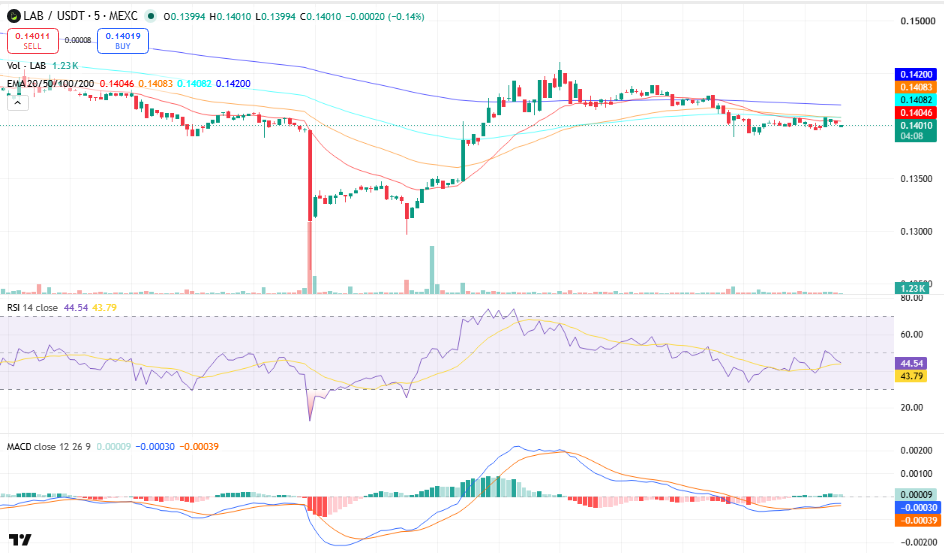
Task: Click the LAB coin logo icon
Action: pos(13,16)
